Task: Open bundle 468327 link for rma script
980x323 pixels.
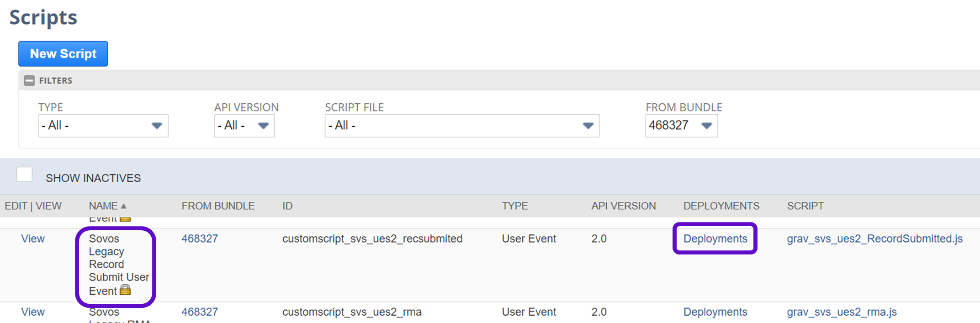Action: pyautogui.click(x=200, y=312)
